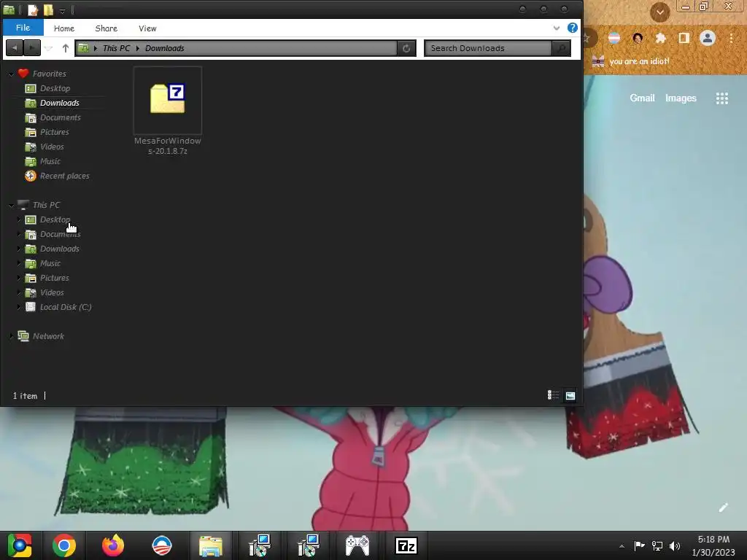Open Desktop under Favorites
Image resolution: width=747 pixels, height=560 pixels.
coord(55,88)
